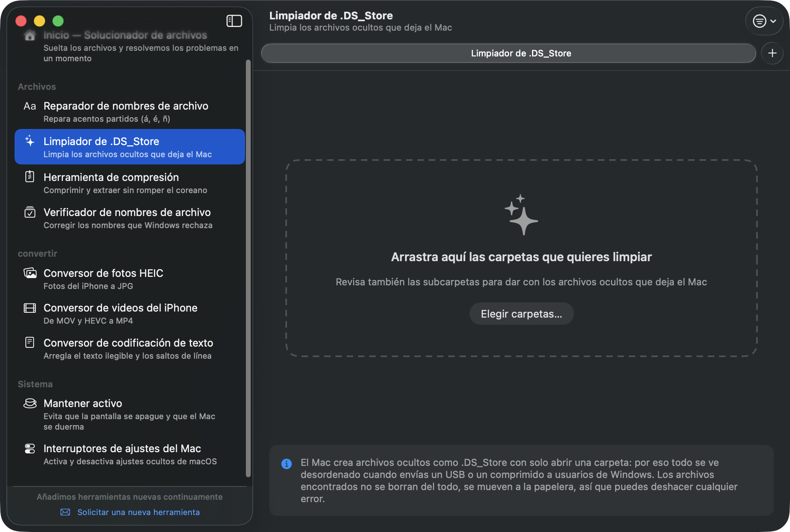Click the blue info icon in the note
This screenshot has width=790, height=532.
[x=286, y=464]
